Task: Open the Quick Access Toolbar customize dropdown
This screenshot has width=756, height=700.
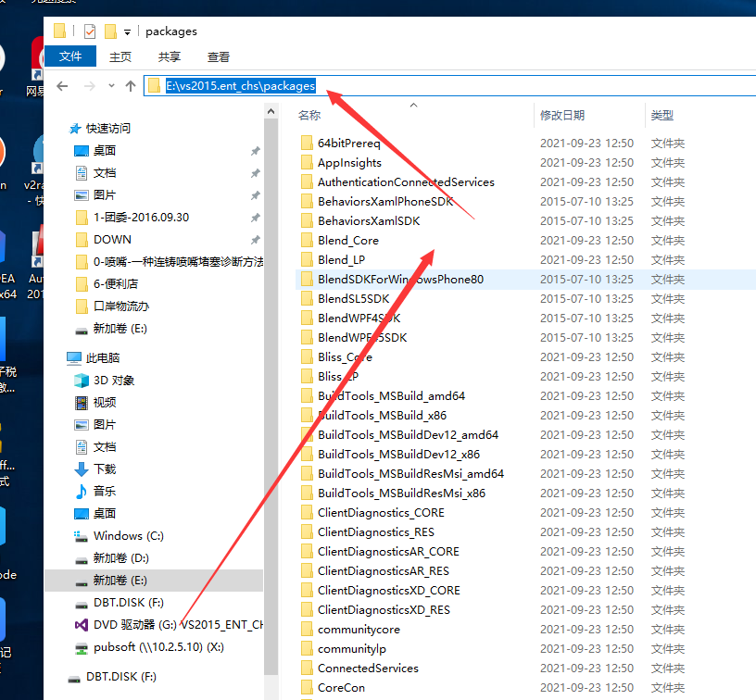Action: coord(127,31)
